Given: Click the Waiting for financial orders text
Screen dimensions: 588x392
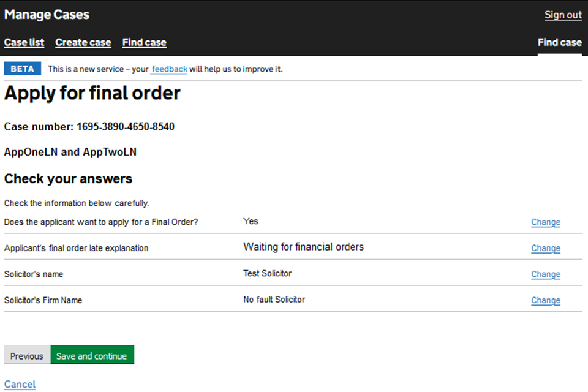Looking at the screenshot, I should (x=303, y=247).
